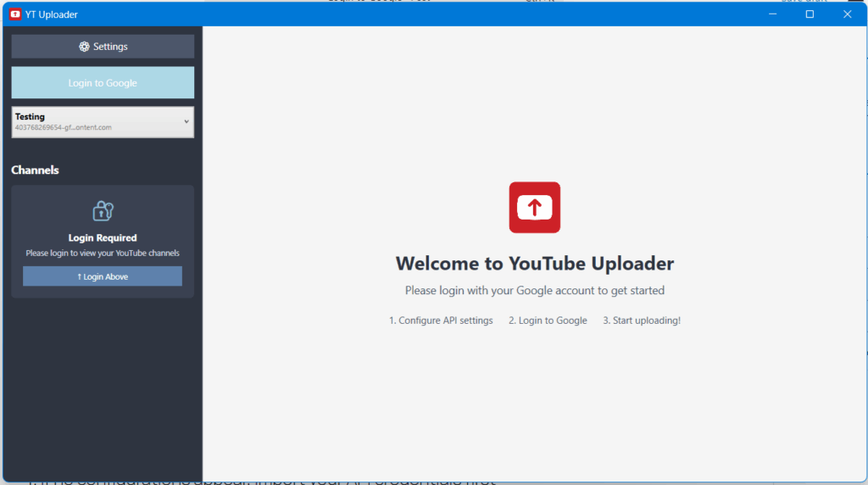Click 'Please login with your Google account' text
Image resolution: width=868 pixels, height=485 pixels.
[535, 290]
